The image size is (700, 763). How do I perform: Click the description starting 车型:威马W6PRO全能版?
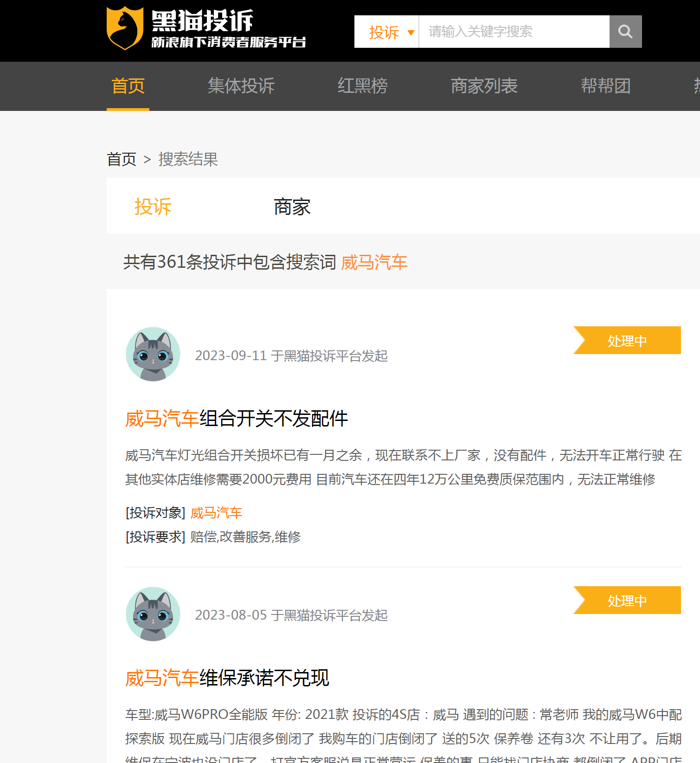pos(404,736)
